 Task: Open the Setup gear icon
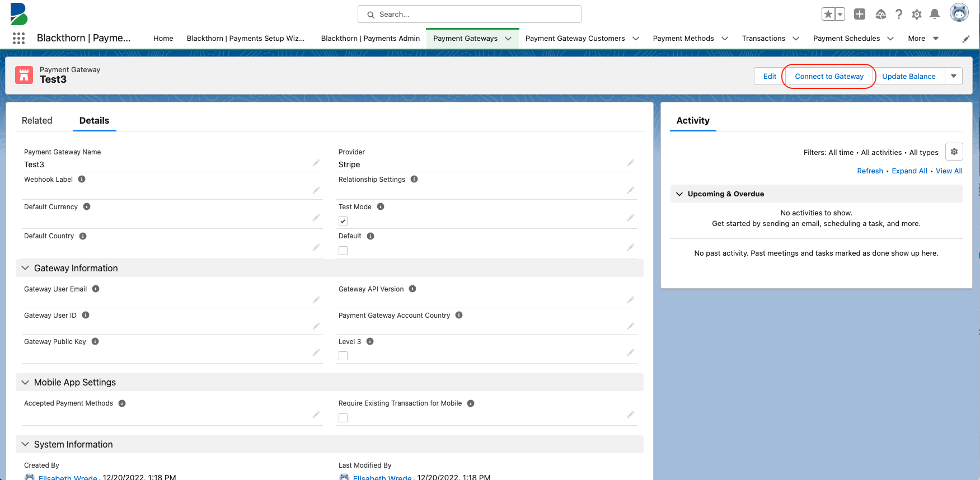pos(917,14)
